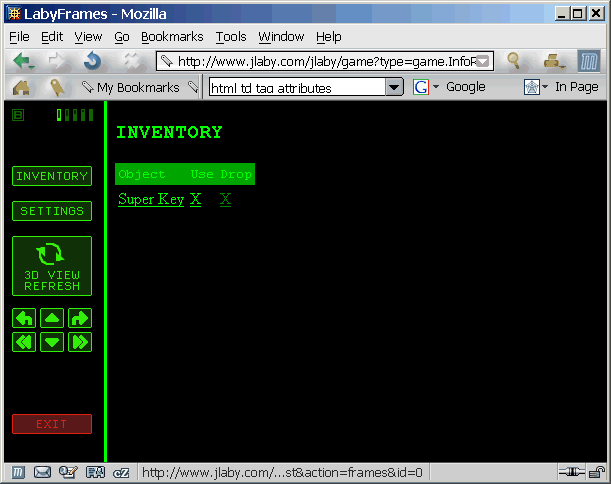Click the Super Key link
This screenshot has height=484, width=611.
151,200
